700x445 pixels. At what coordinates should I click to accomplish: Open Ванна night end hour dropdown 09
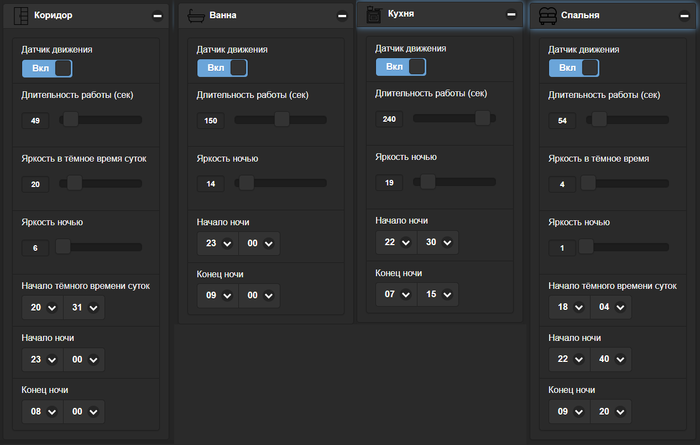click(x=218, y=295)
